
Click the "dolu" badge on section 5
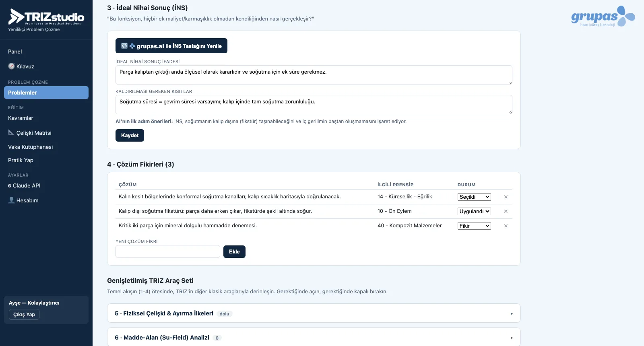(x=225, y=314)
